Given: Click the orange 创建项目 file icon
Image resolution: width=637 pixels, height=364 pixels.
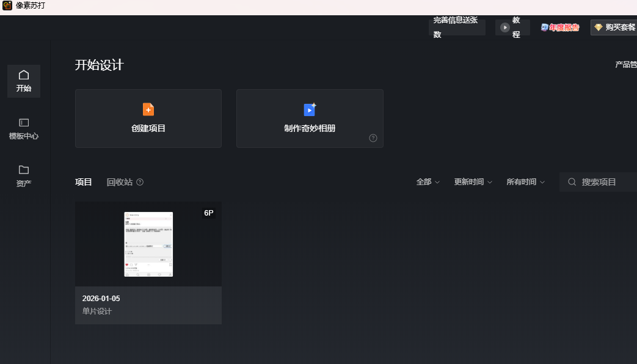Looking at the screenshot, I should (x=148, y=109).
